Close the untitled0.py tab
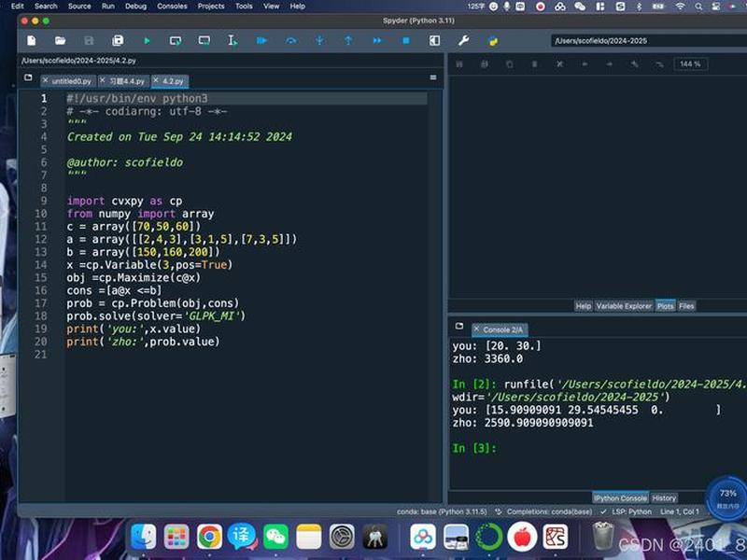The width and height of the screenshot is (747, 560). [x=45, y=80]
